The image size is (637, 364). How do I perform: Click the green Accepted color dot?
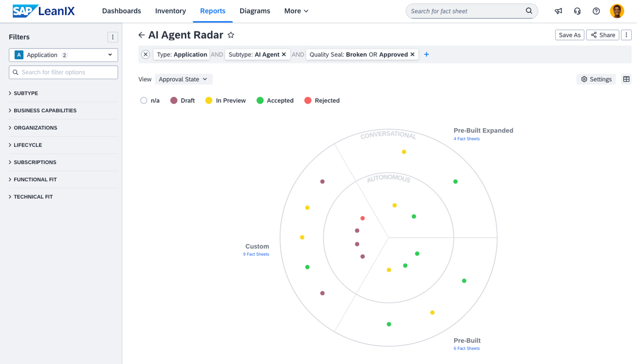pyautogui.click(x=260, y=100)
